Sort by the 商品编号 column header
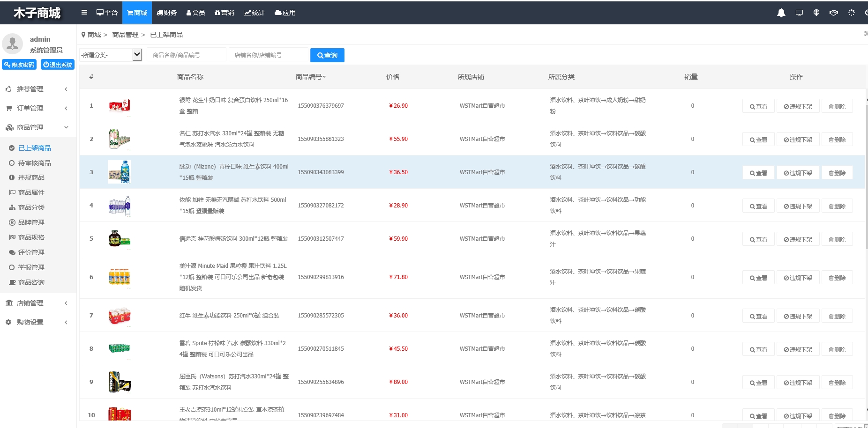Viewport: 868px width, 428px height. click(310, 77)
